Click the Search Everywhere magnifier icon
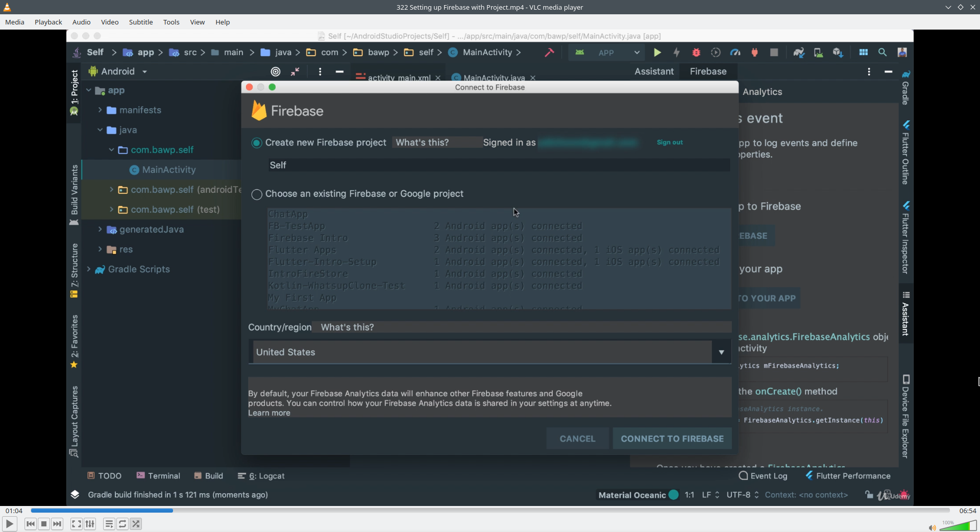Viewport: 980px width, 532px height. tap(882, 53)
